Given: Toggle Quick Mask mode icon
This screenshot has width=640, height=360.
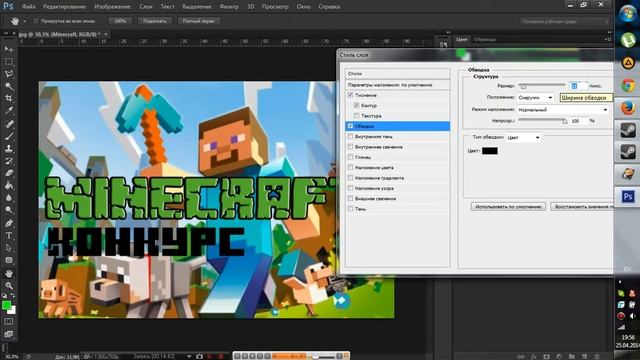Looking at the screenshot, I should coord(9,322).
